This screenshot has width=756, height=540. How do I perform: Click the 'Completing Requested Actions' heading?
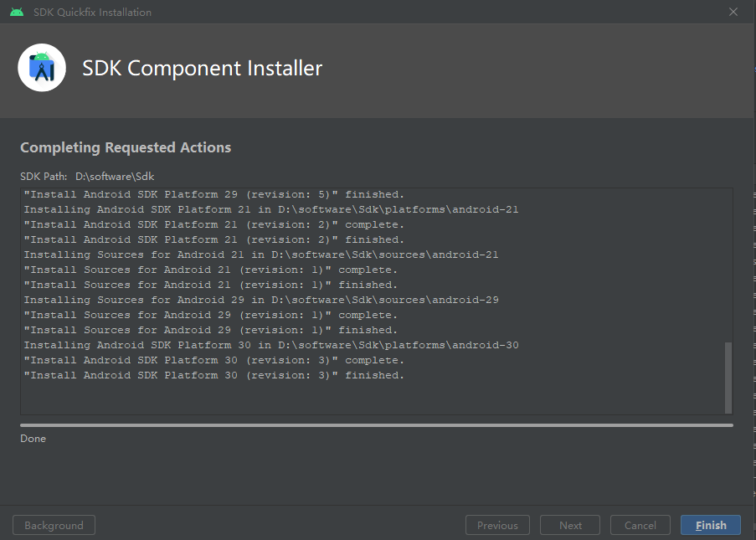click(126, 147)
